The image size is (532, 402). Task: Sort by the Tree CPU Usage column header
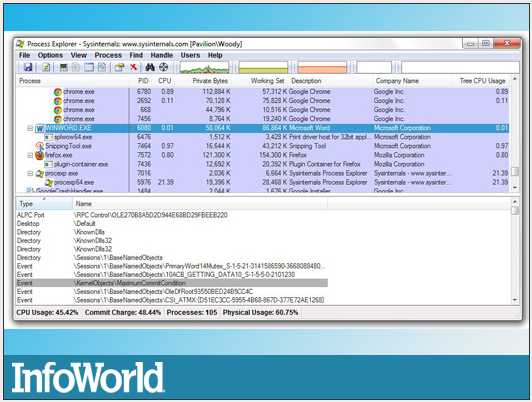pos(481,81)
